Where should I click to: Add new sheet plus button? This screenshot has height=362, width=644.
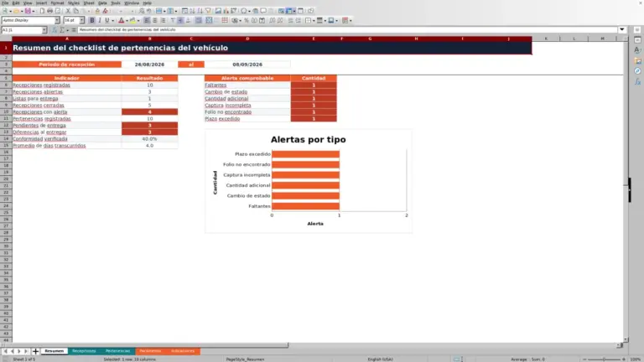[x=35, y=351]
